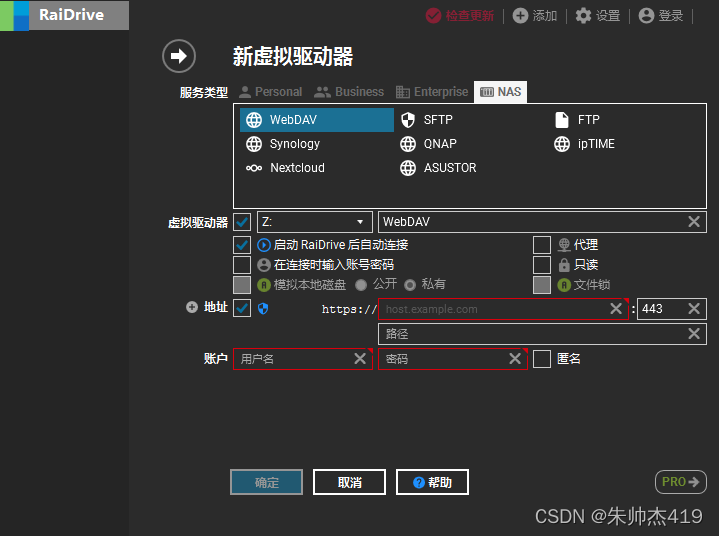Clear the port 443 field
Viewport: 719px width, 536px height.
(694, 309)
